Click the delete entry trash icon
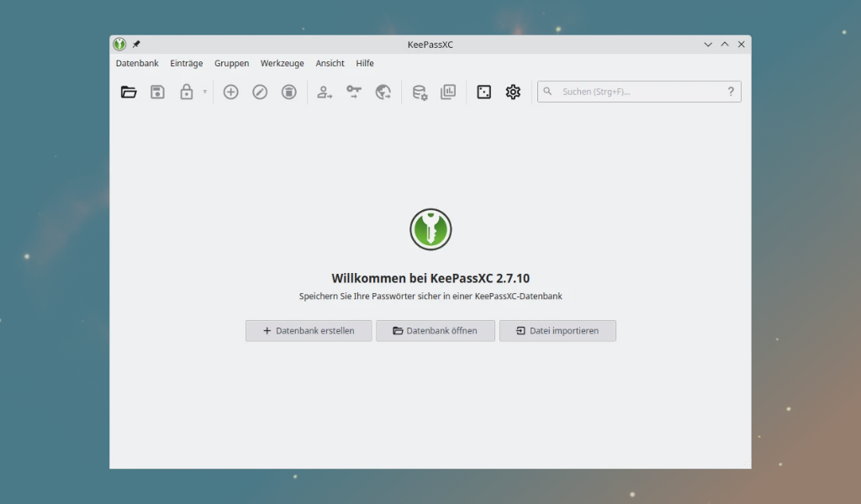 click(x=288, y=92)
